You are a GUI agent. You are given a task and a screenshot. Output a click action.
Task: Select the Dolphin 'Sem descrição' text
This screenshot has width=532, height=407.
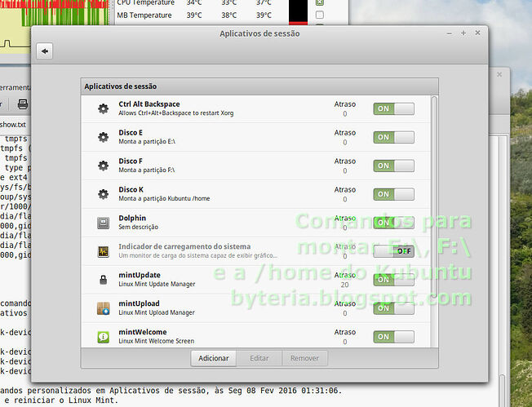coord(139,227)
